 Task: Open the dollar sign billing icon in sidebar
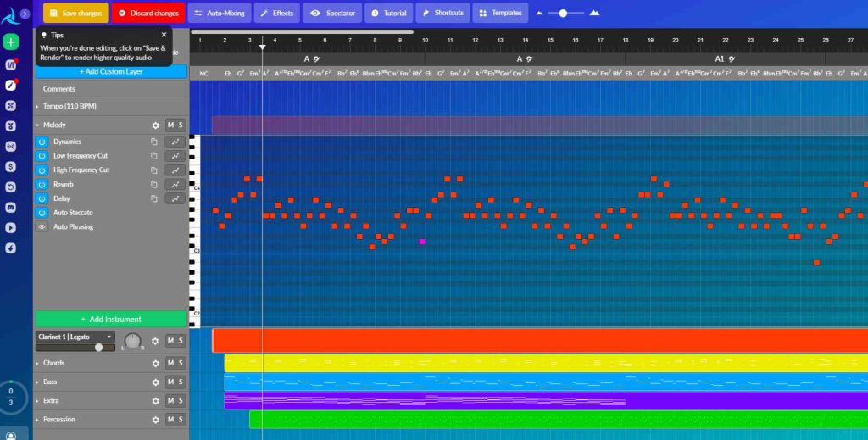[x=10, y=167]
